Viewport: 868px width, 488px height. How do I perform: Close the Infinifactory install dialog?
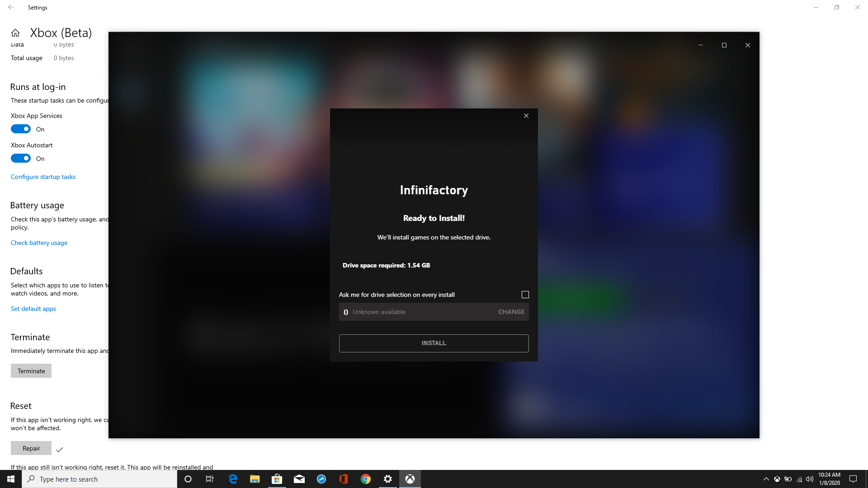pos(526,116)
